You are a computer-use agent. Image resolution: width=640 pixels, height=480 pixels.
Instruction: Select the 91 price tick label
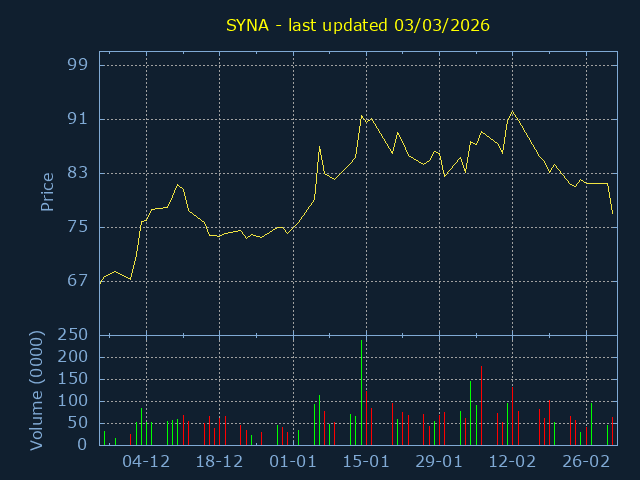click(76, 119)
